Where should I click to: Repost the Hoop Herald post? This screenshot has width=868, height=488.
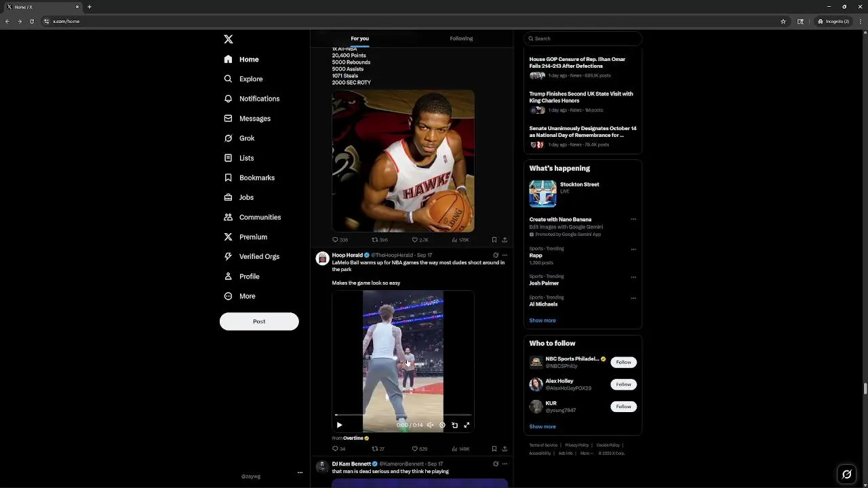point(378,449)
